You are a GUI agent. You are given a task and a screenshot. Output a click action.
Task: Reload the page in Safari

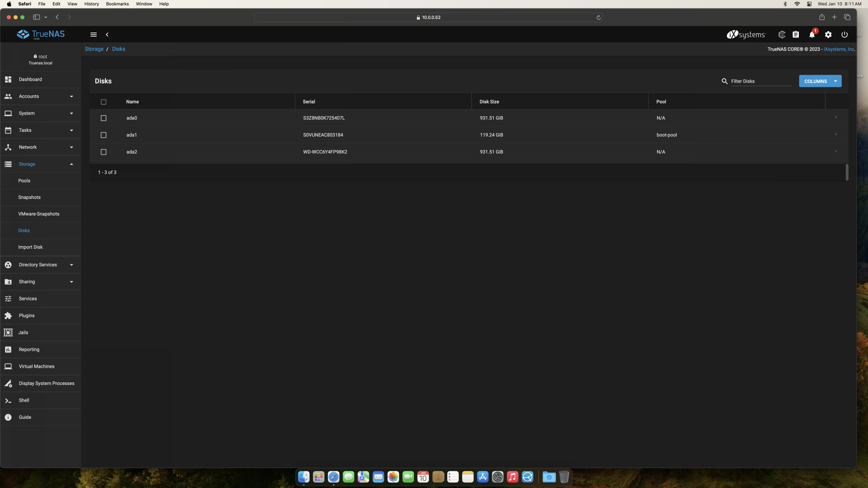(x=598, y=18)
